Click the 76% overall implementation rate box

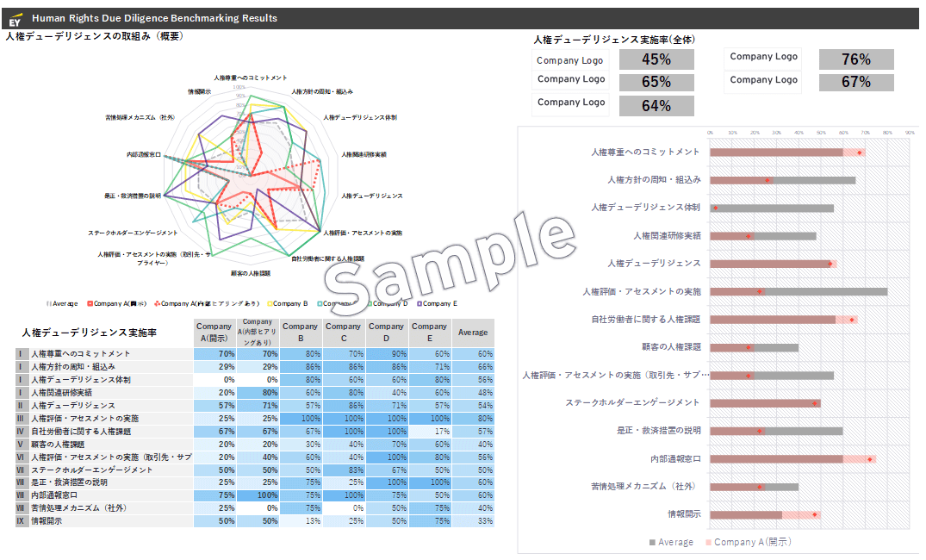[855, 59]
